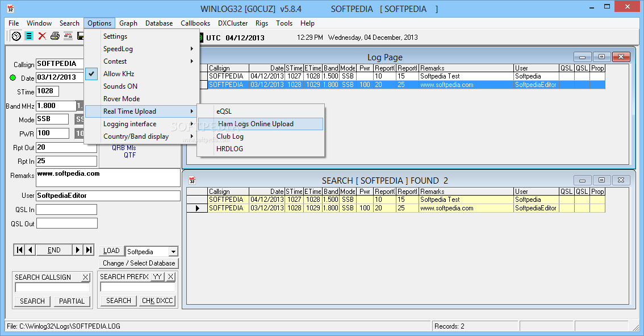
Task: Click the SEARCH CALLSIGN text input
Action: (x=52, y=288)
